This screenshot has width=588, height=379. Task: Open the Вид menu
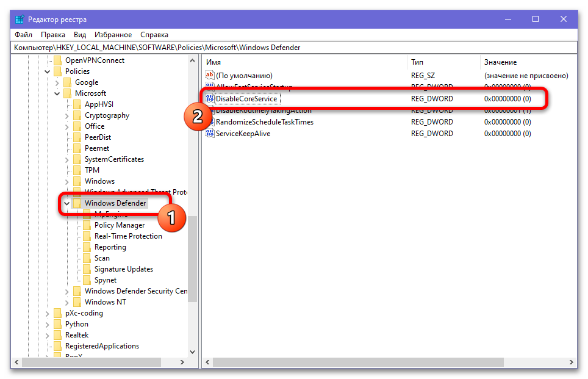point(80,35)
